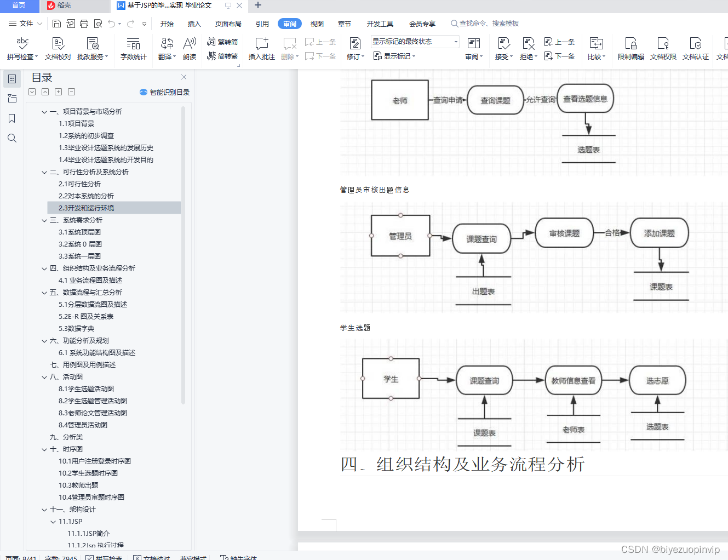Screen dimensions: 728x560
Task: Click 智能识别目录 button
Action: [x=164, y=92]
